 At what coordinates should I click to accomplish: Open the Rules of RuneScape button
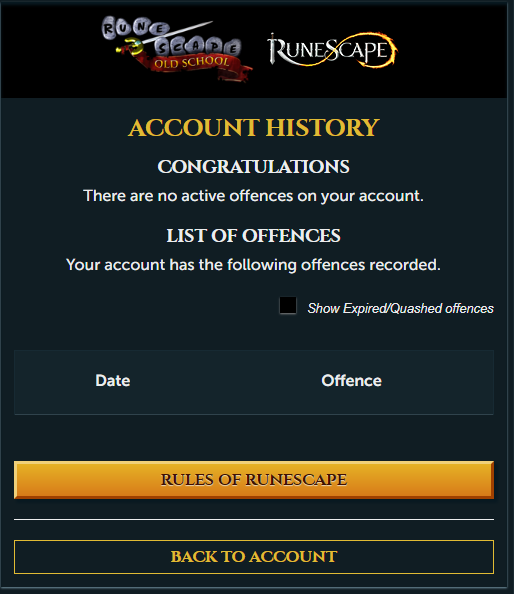coord(254,480)
